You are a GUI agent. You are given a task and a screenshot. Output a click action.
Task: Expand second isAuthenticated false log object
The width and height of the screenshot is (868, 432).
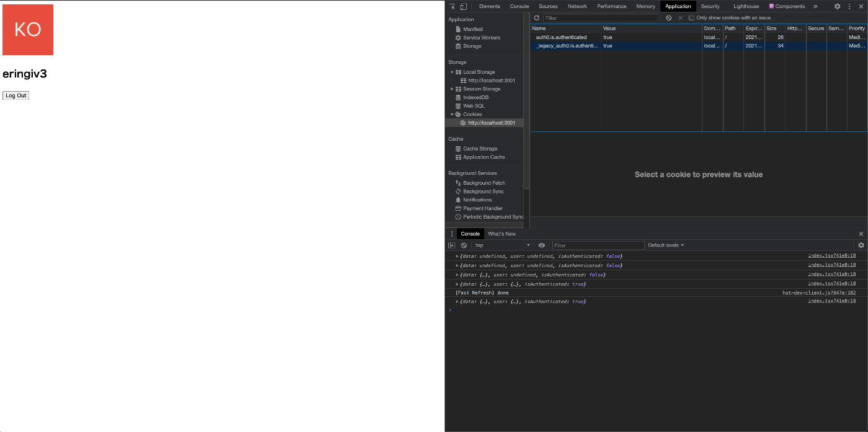(458, 266)
